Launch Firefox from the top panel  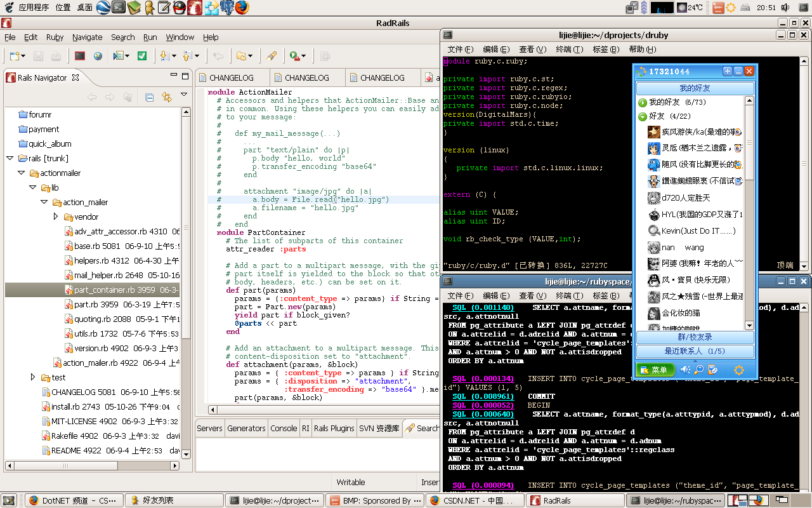[x=242, y=8]
